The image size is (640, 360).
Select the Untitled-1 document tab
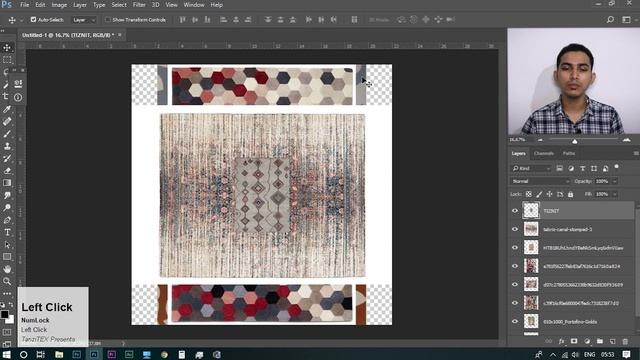click(68, 35)
